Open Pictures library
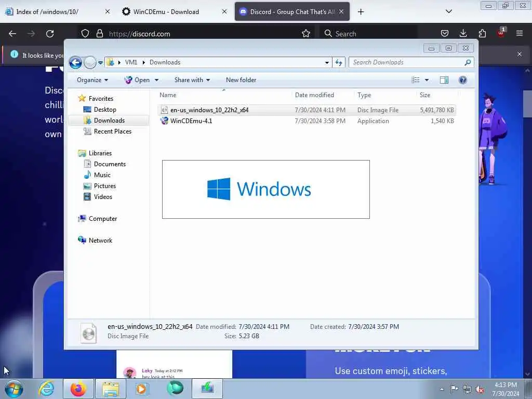Screen dimensions: 532x399 (105, 186)
